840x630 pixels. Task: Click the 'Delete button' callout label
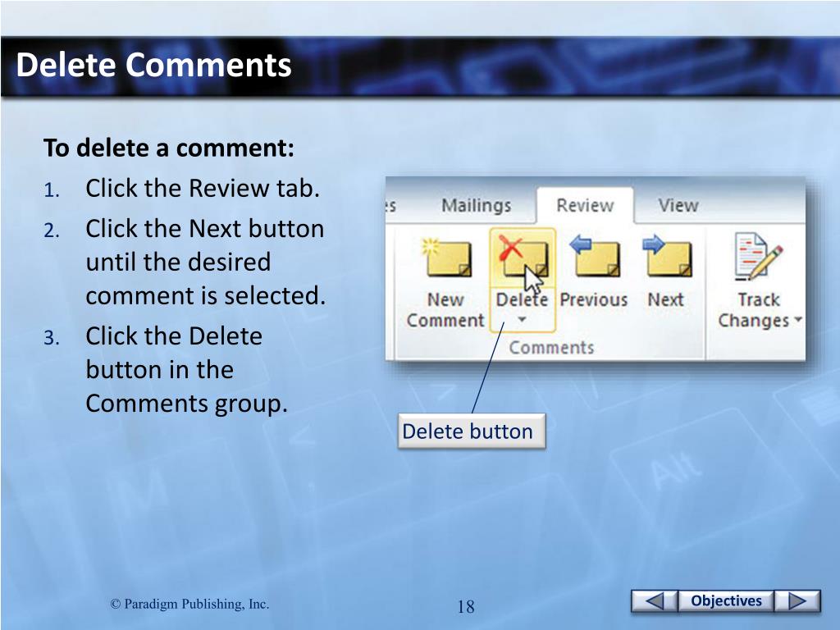tap(472, 431)
